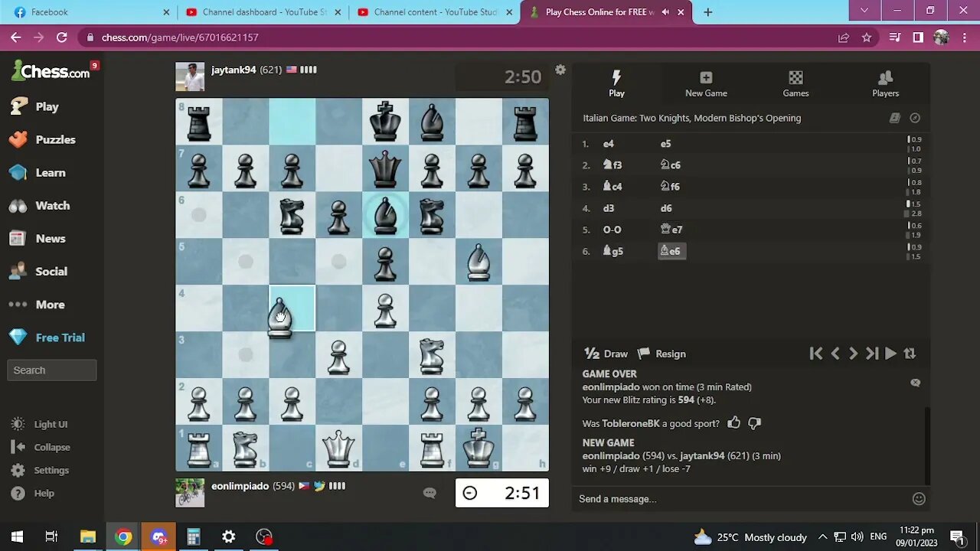Open the browser tab search chevron
Screen dimensions: 980x551
tap(864, 11)
